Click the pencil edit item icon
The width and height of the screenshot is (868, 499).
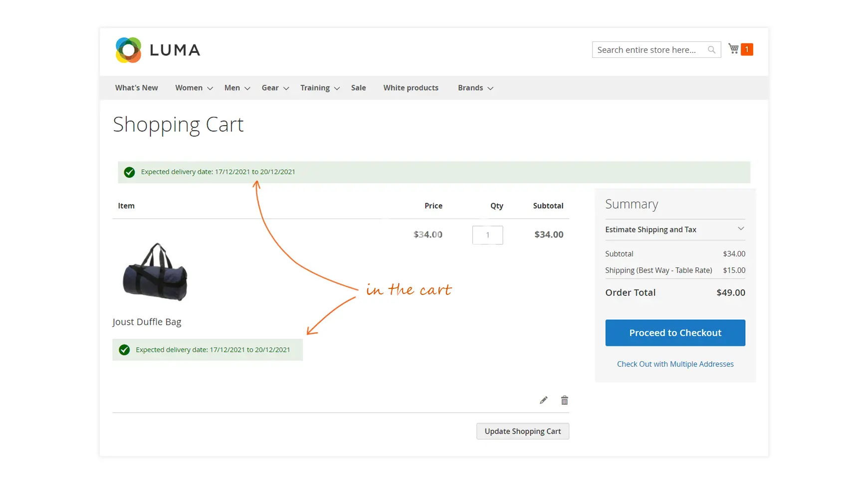(x=543, y=400)
